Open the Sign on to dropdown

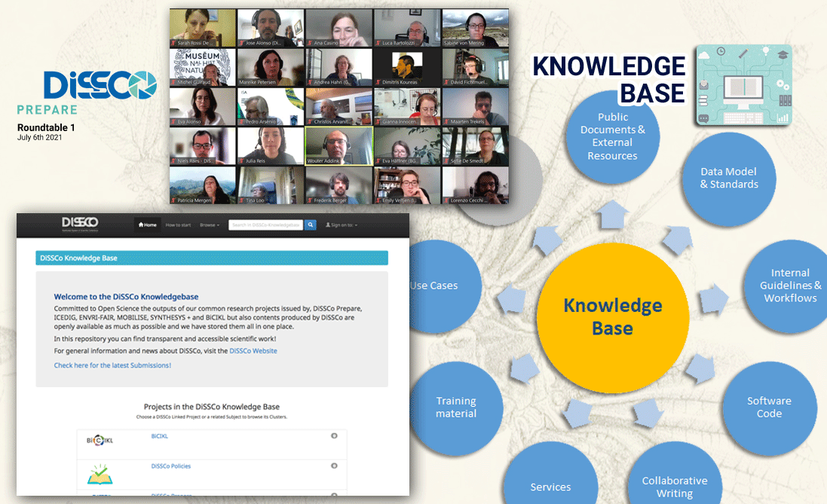click(342, 225)
